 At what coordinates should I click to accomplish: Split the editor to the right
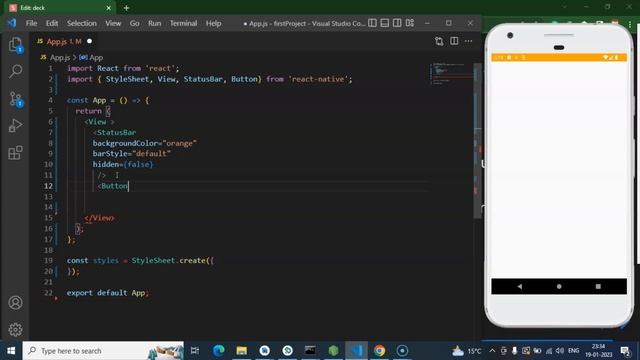pyautogui.click(x=454, y=41)
